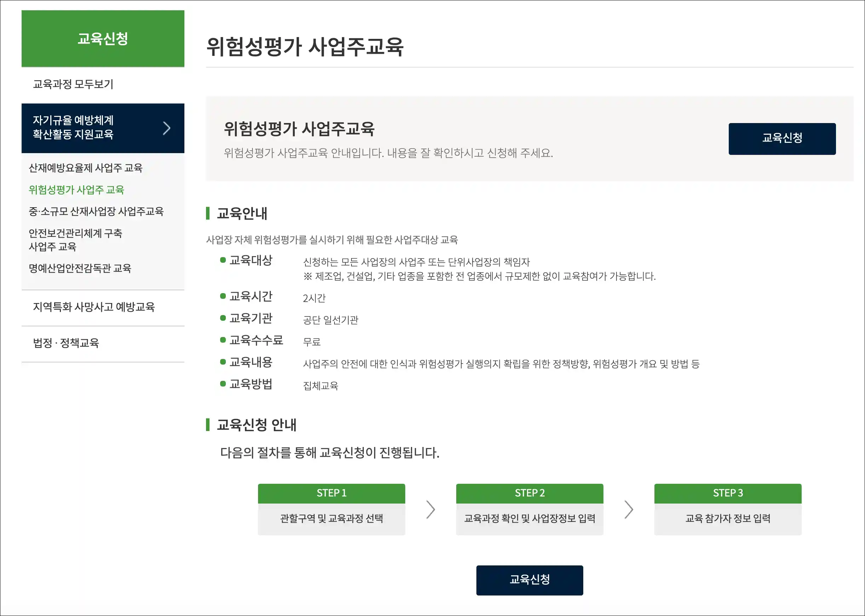Expand 자기규율 예방체계 확산활동 지원교육 section

pos(103,128)
